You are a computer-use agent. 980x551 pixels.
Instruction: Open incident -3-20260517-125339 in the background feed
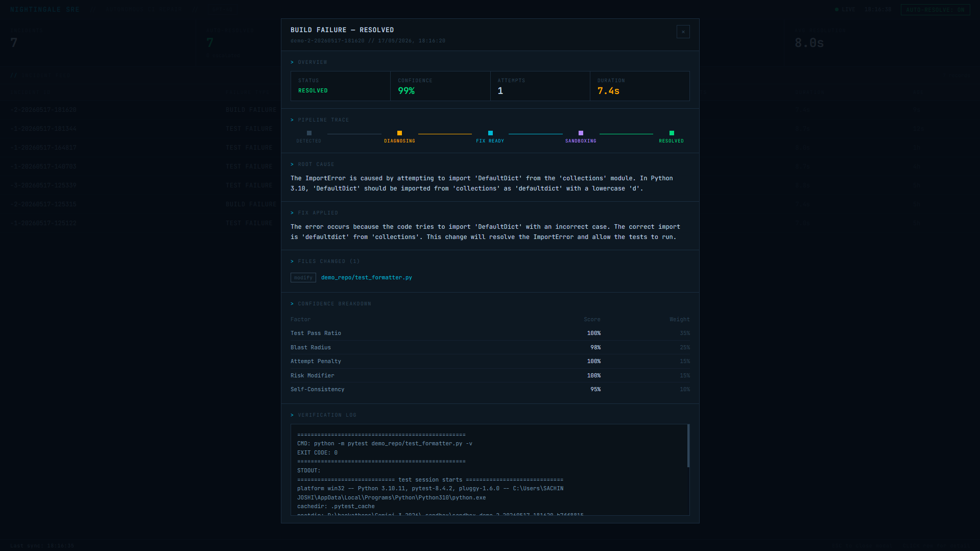coord(43,185)
